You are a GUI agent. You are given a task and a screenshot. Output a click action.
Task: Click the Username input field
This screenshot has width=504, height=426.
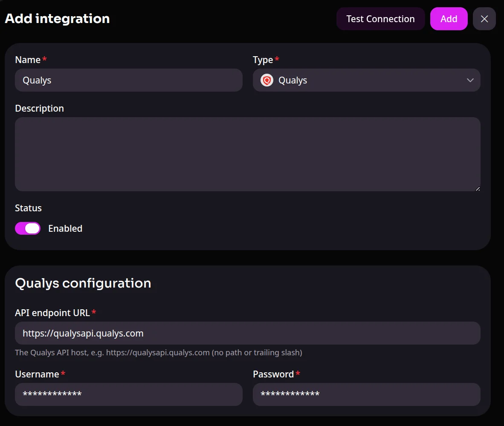pyautogui.click(x=129, y=394)
